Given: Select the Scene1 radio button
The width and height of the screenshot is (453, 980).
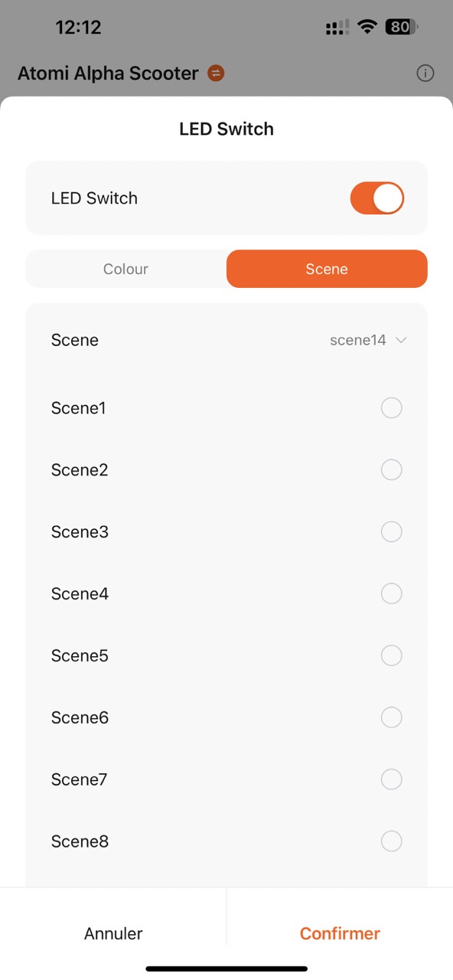Looking at the screenshot, I should pyautogui.click(x=391, y=408).
